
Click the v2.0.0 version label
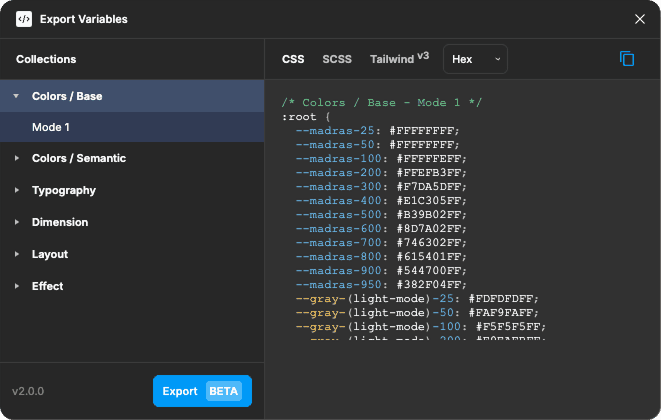click(28, 391)
